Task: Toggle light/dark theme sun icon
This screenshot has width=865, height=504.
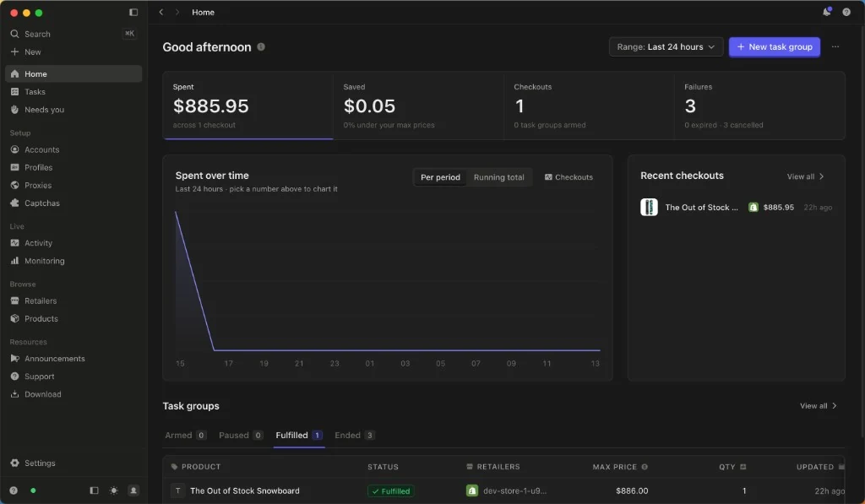Action: coord(114,490)
